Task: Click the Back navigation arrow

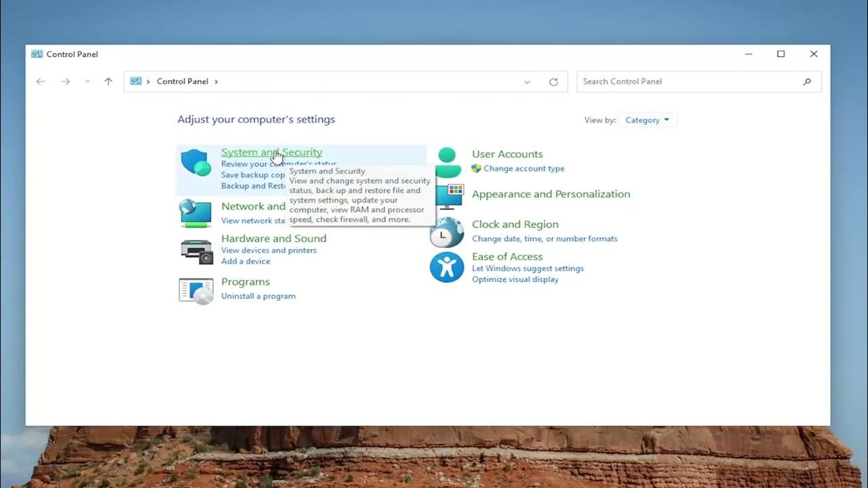Action: [x=41, y=81]
